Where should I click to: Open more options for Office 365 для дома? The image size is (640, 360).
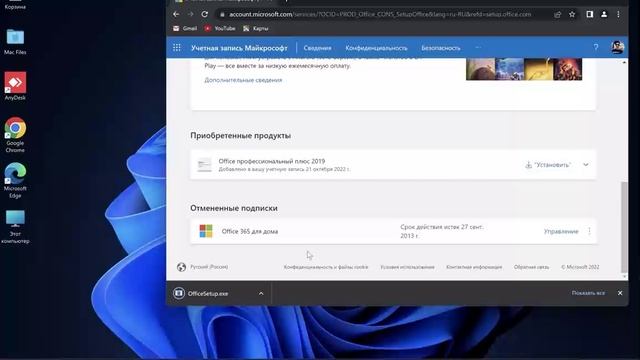point(589,231)
